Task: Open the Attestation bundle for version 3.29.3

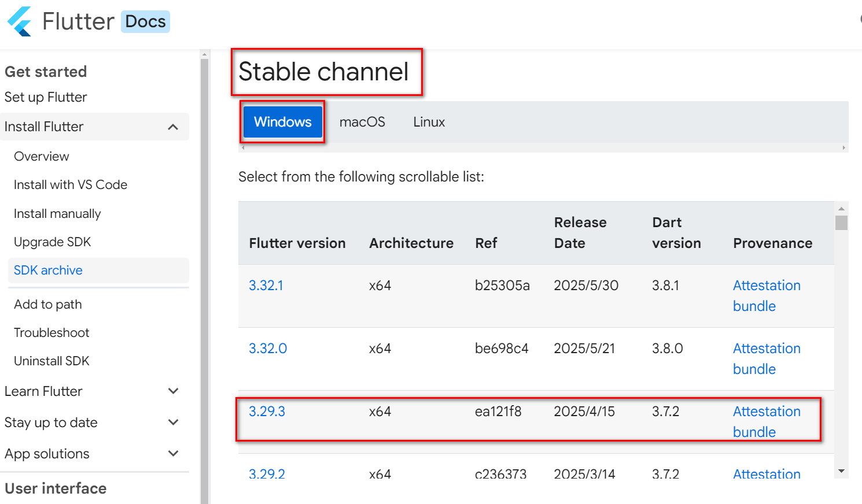Action: (x=767, y=421)
